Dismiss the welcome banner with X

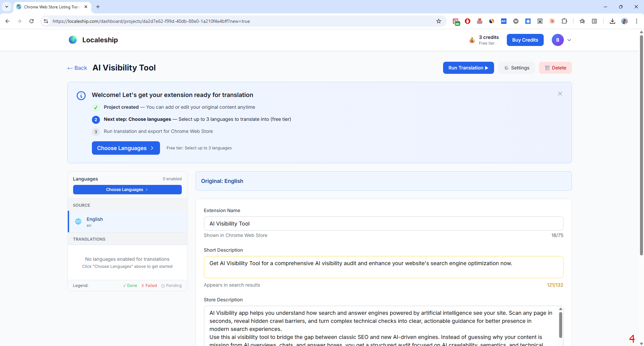pyautogui.click(x=560, y=94)
